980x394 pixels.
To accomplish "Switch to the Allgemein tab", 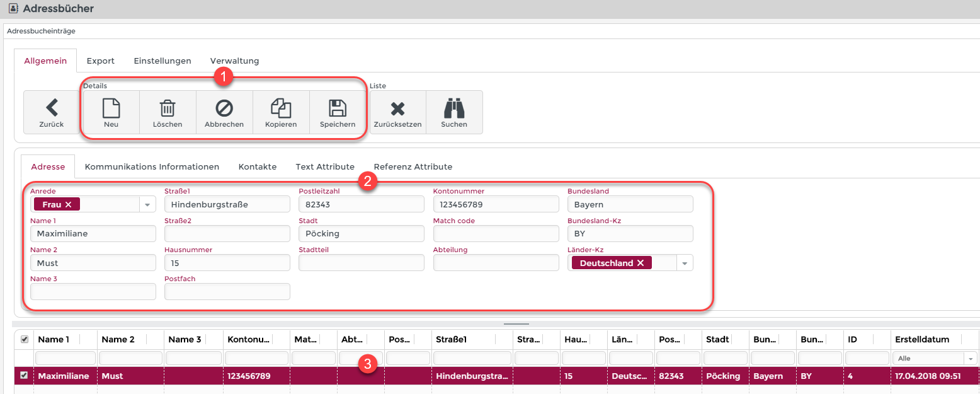I will 45,61.
